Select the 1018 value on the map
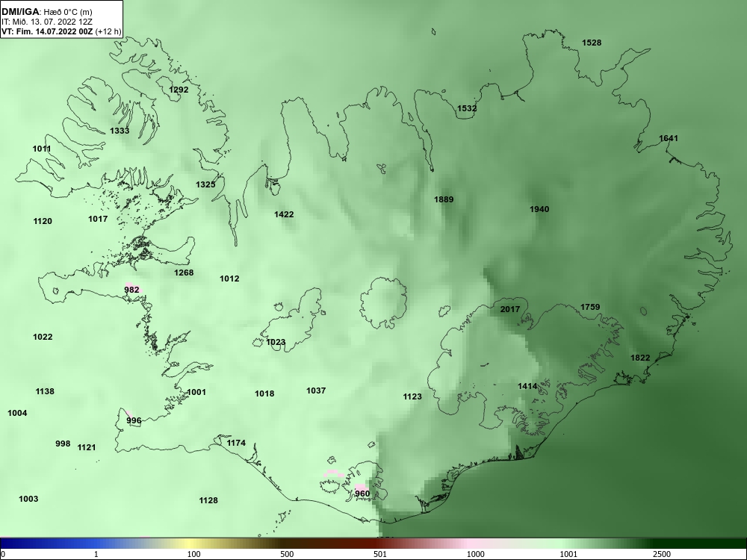Image resolution: width=747 pixels, height=560 pixels. [264, 393]
